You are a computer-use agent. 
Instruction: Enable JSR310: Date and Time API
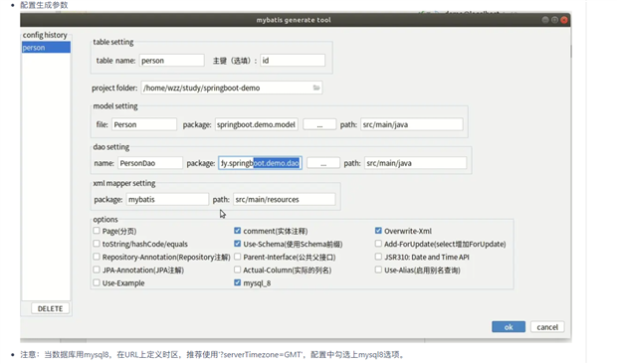pos(378,257)
